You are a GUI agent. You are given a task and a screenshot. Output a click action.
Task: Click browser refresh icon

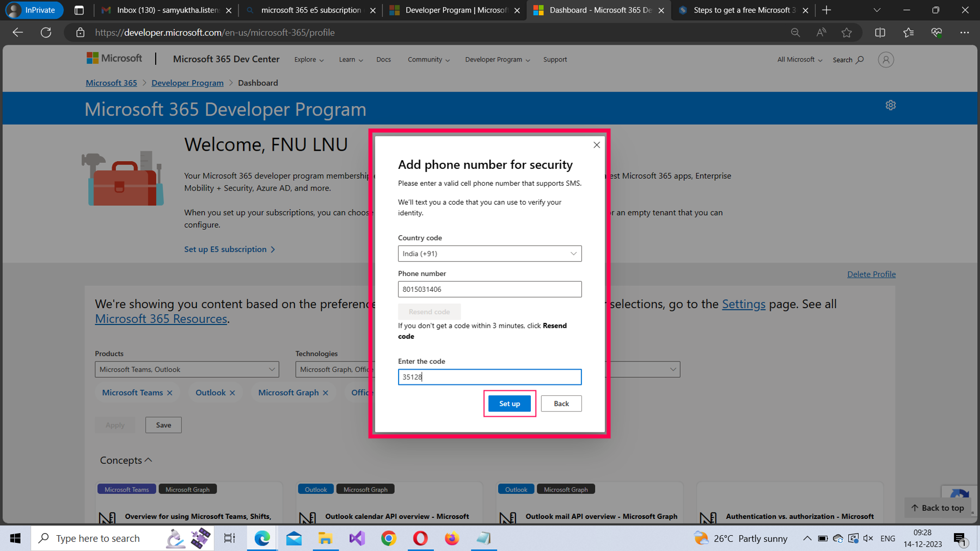click(46, 33)
